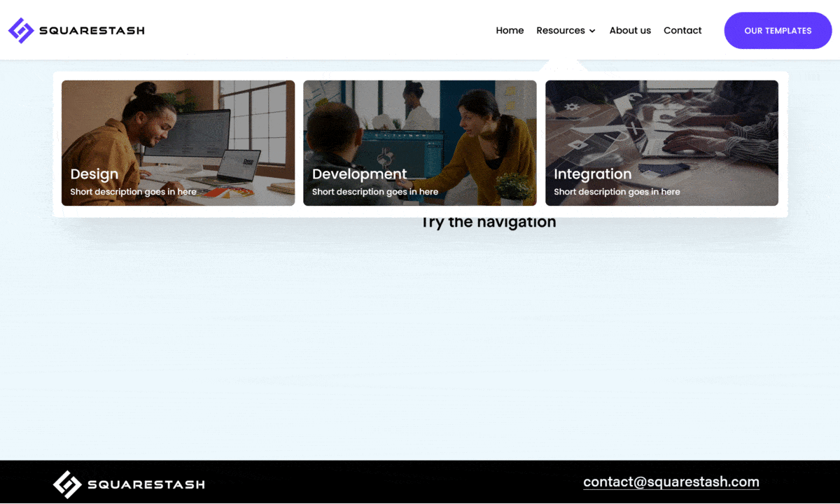This screenshot has height=504, width=840.
Task: Click the Development card title text
Action: tap(359, 174)
